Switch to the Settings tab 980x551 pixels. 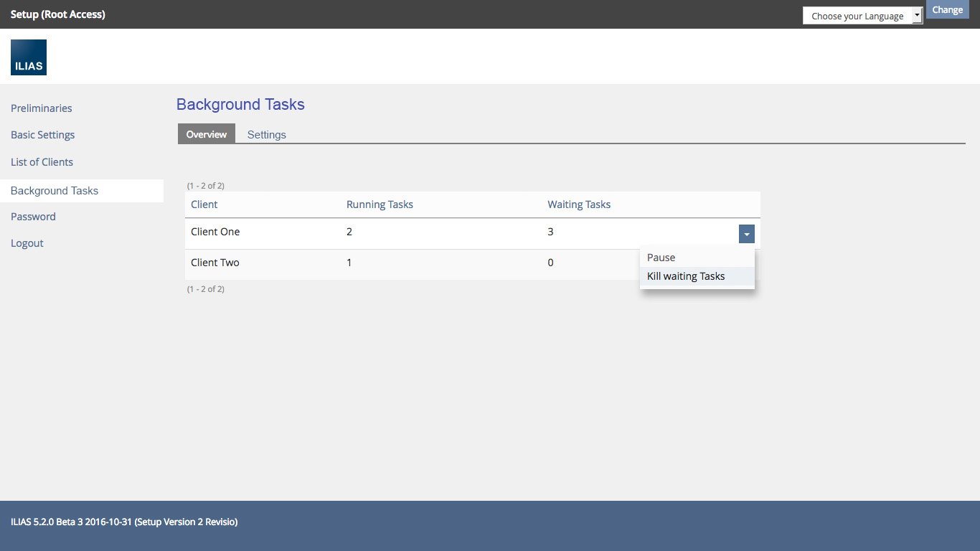click(266, 134)
